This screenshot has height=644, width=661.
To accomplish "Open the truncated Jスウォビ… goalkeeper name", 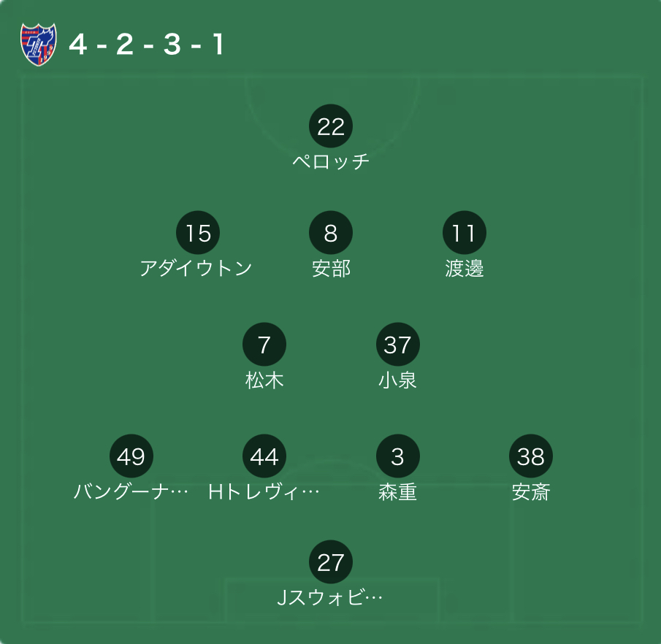I will 329,597.
